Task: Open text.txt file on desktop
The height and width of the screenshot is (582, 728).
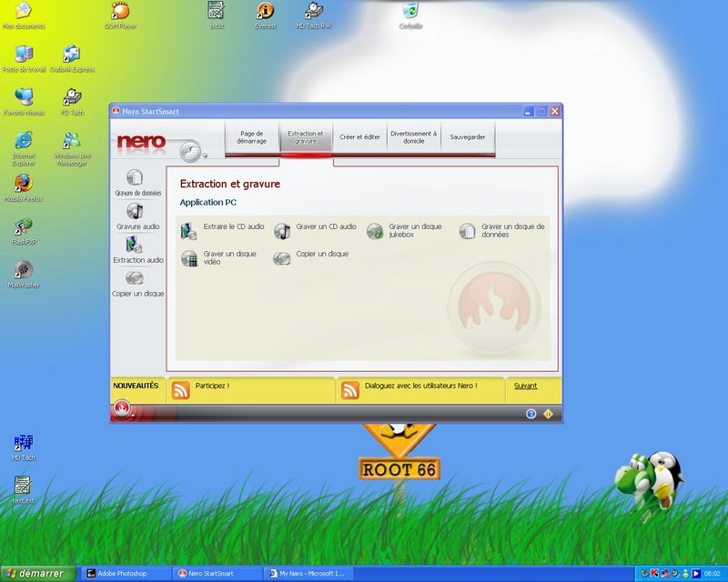Action: click(x=24, y=489)
